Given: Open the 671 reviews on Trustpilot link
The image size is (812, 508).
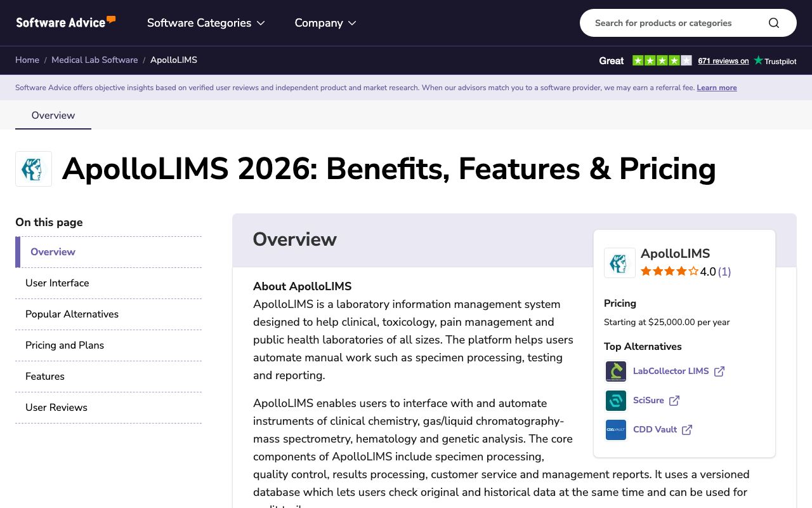Looking at the screenshot, I should click(723, 61).
